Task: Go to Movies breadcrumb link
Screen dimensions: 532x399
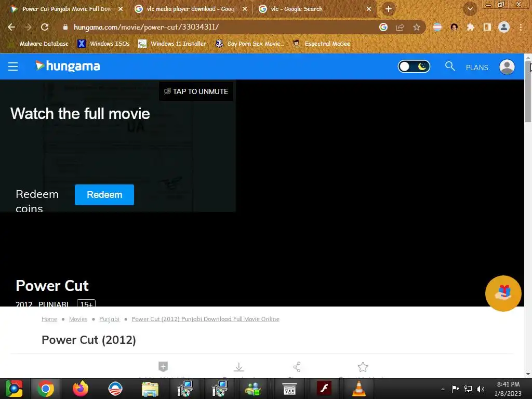Action: (78, 319)
